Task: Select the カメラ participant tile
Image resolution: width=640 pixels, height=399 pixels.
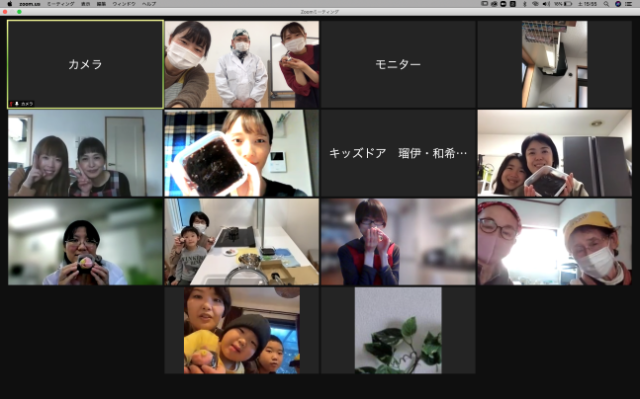Action: point(85,64)
